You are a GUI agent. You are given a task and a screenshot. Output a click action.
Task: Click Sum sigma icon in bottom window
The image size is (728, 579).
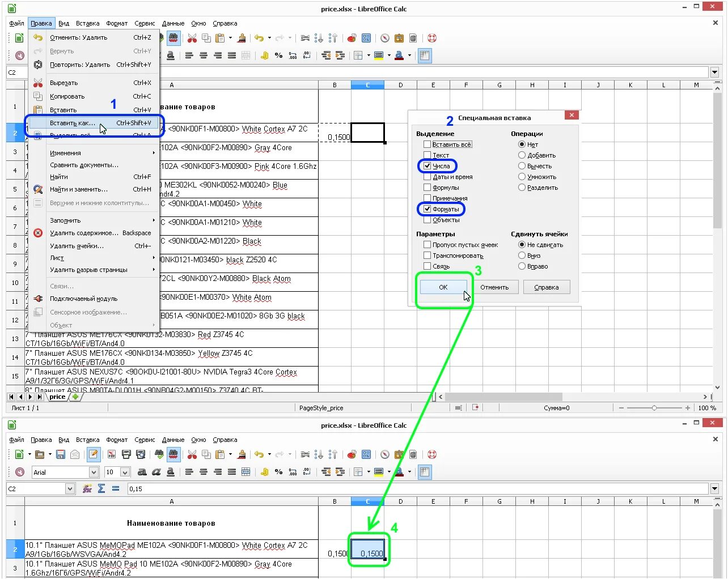point(101,488)
